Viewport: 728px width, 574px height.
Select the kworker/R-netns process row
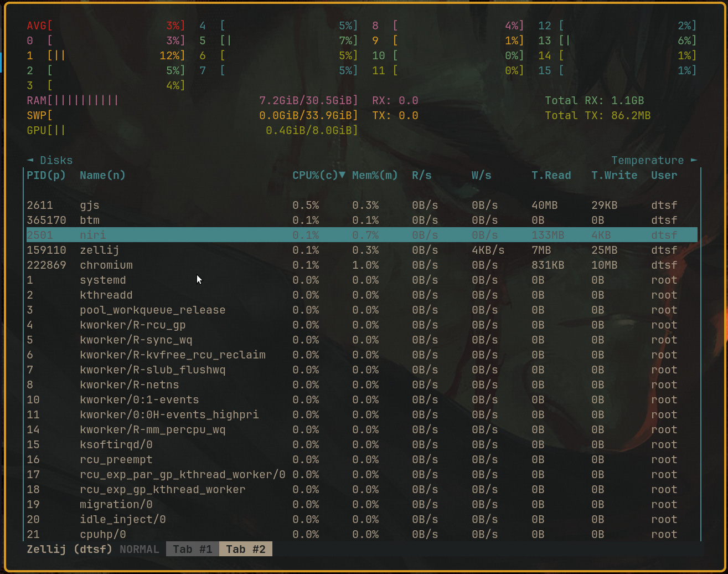point(362,385)
